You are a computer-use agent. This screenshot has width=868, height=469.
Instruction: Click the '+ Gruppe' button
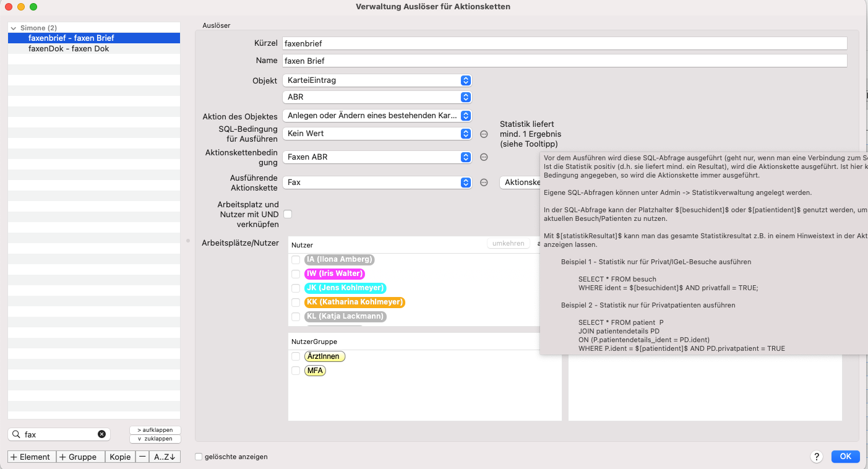[x=80, y=457]
